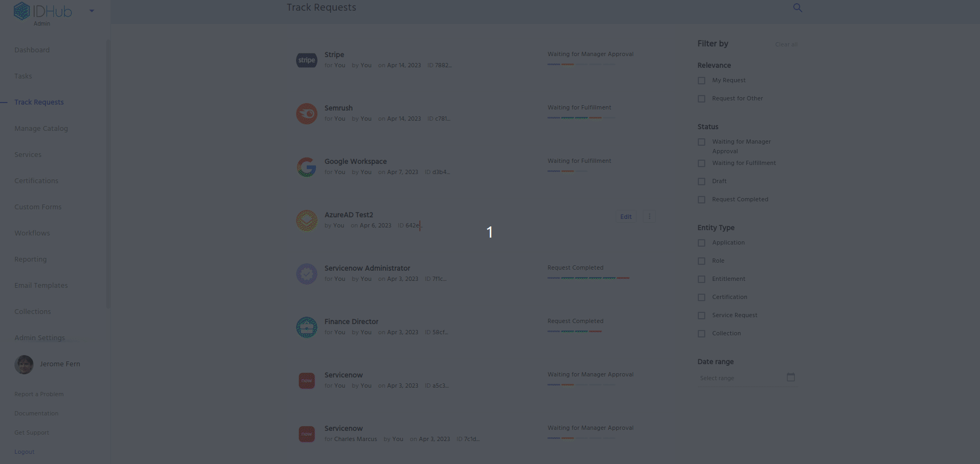Viewport: 980px width, 464px height.
Task: Click the Clear all filters link
Action: [786, 44]
